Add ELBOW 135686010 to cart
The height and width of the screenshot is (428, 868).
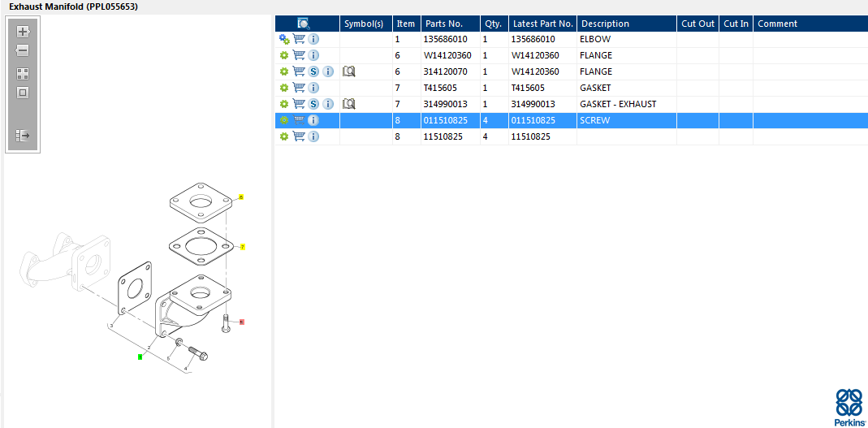point(299,39)
